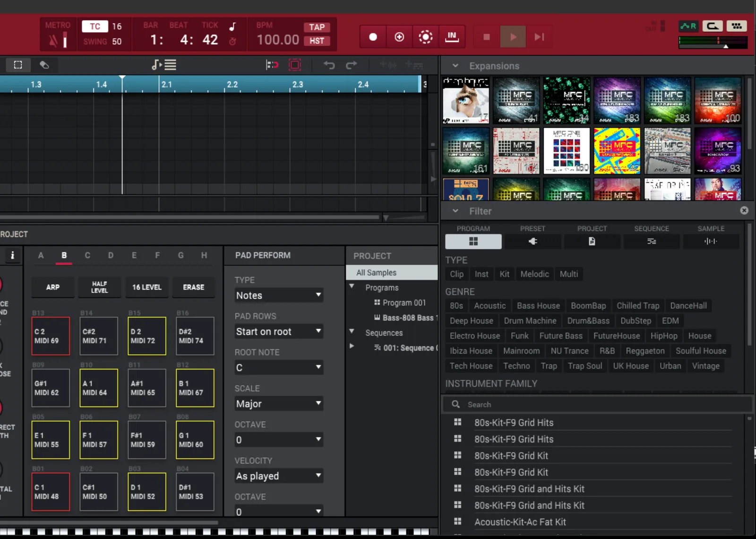This screenshot has width=756, height=539.
Task: Toggle the Techno genre filter
Action: (516, 366)
